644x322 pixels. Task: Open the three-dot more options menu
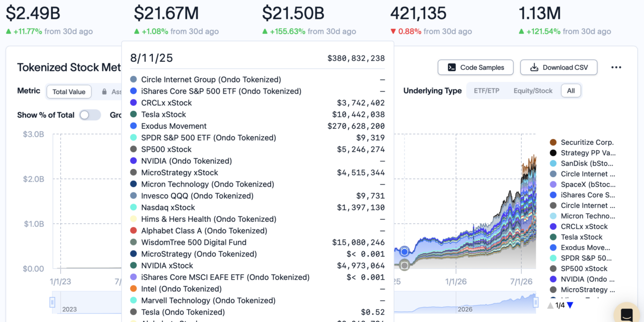coord(616,67)
